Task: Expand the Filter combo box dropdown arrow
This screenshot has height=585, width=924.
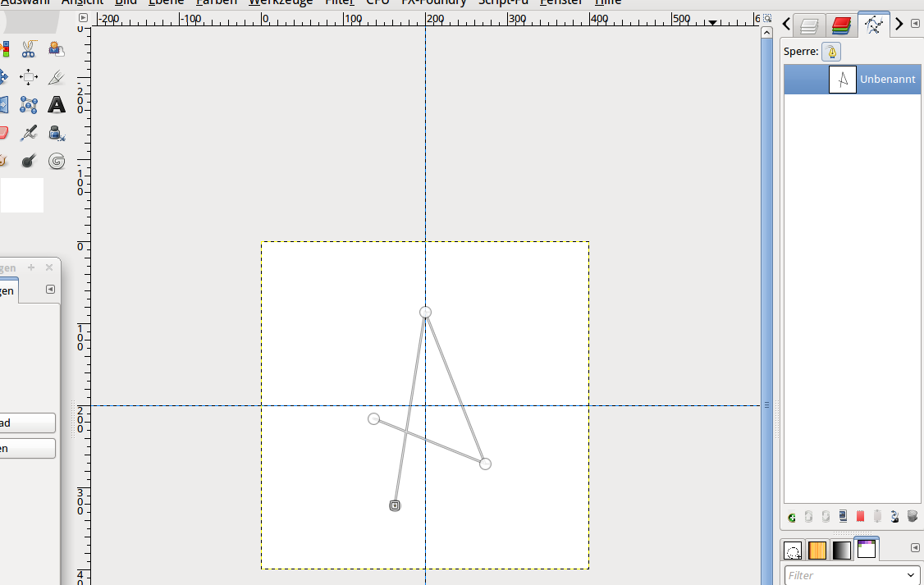Action: [x=911, y=575]
